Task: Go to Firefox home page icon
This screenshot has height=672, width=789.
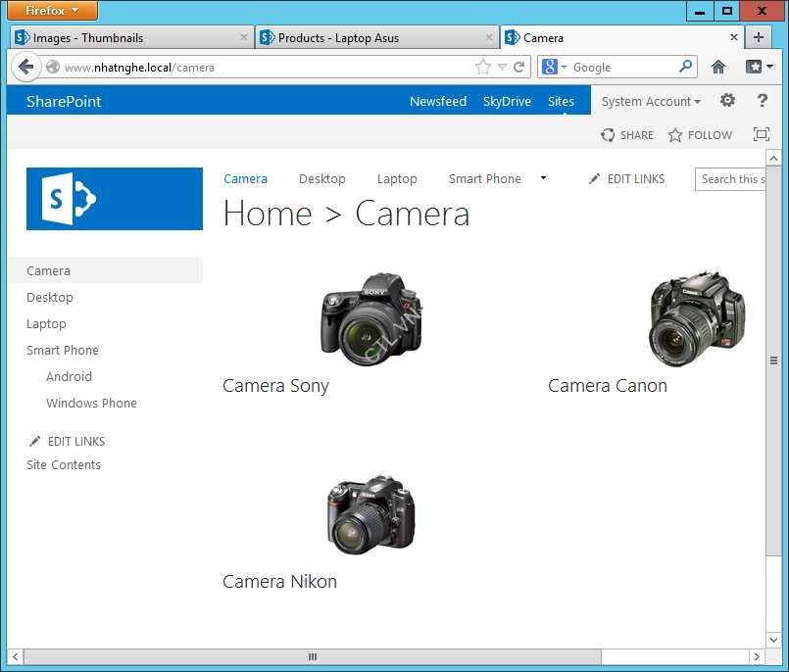Action: (x=718, y=67)
